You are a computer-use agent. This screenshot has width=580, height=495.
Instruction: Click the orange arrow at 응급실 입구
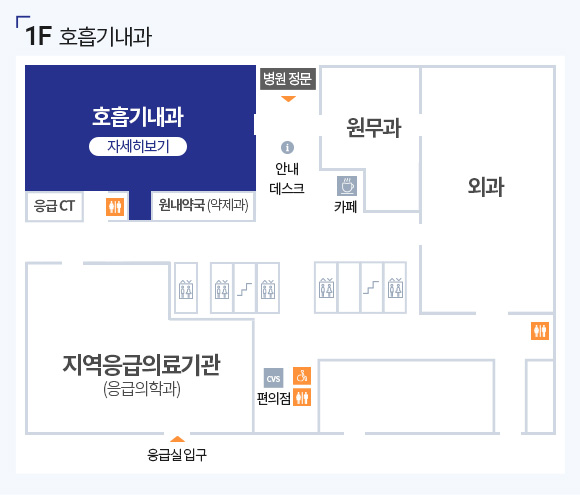tap(177, 439)
